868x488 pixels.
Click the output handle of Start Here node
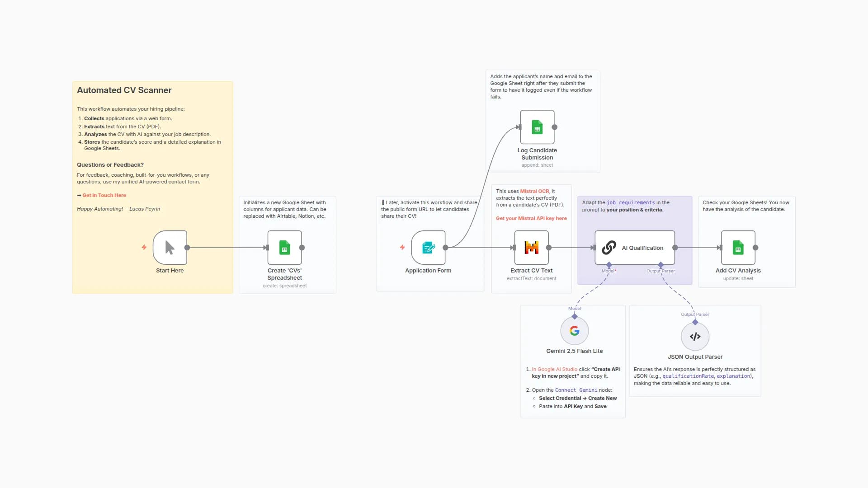point(187,248)
